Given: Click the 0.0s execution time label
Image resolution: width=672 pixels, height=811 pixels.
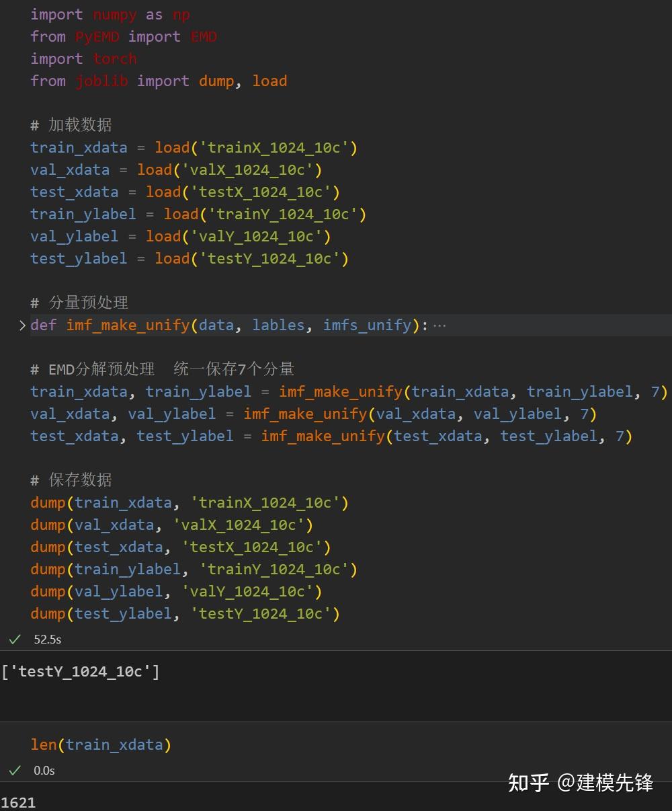Looking at the screenshot, I should click(x=44, y=770).
